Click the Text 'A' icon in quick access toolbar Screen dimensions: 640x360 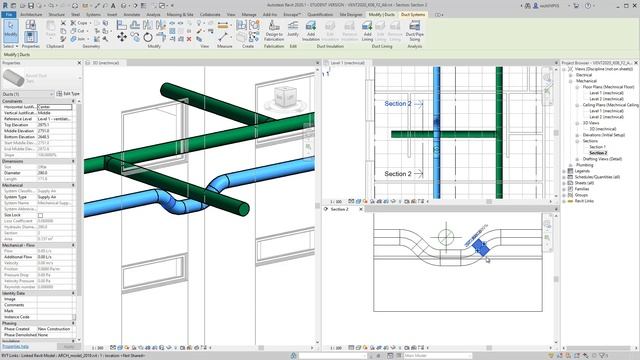click(113, 6)
